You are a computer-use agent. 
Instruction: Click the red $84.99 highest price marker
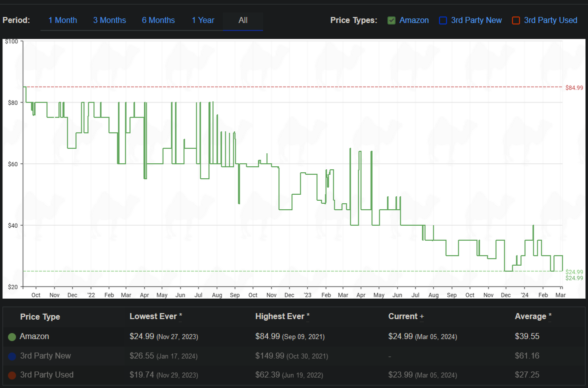point(574,88)
